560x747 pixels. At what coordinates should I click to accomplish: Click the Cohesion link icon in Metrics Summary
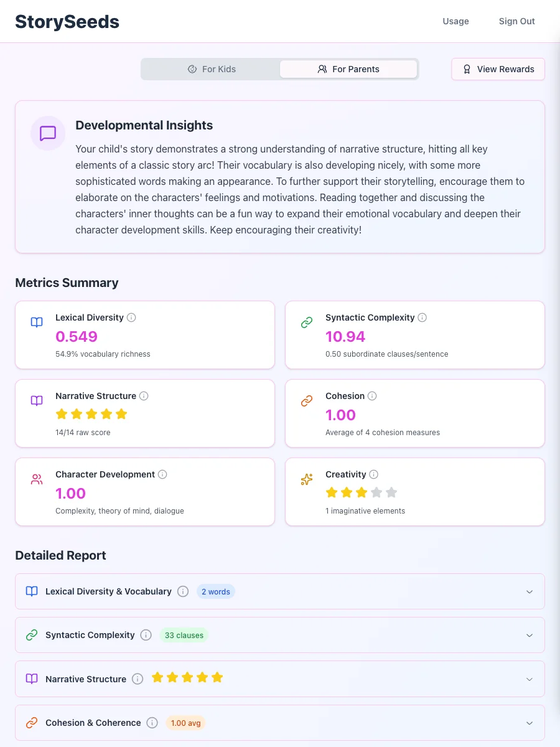coord(306,400)
